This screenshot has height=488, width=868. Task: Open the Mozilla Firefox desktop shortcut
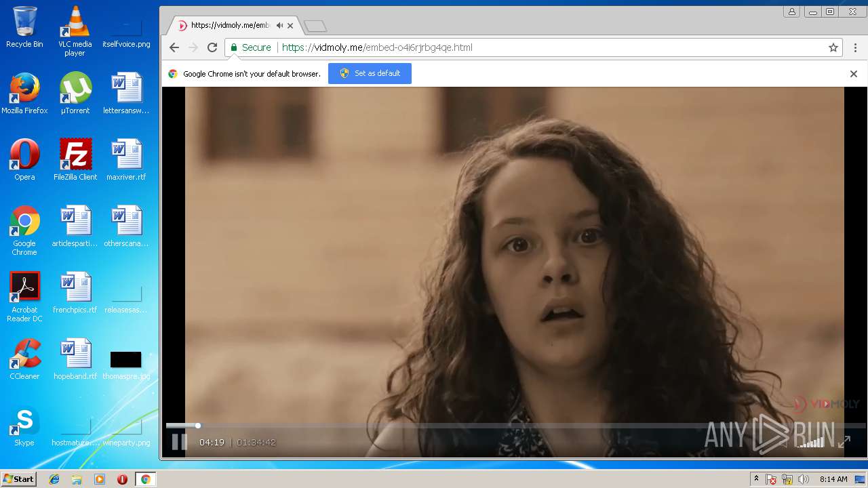point(24,94)
